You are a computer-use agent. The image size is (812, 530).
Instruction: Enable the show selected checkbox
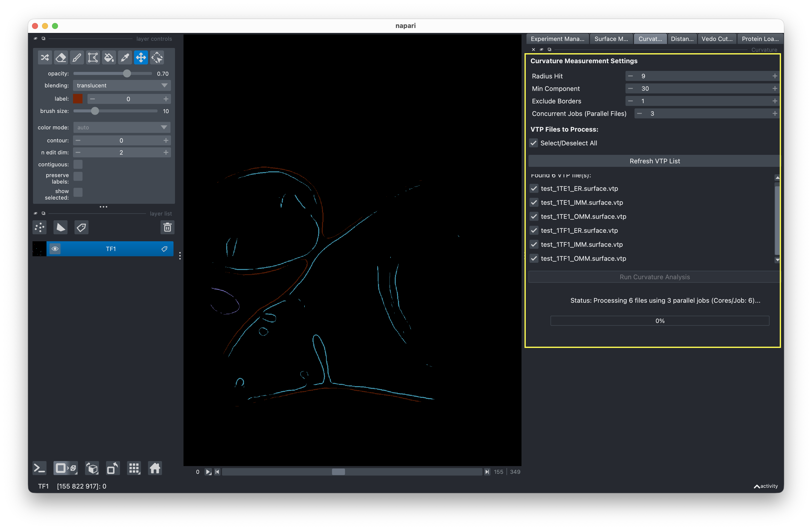click(78, 192)
